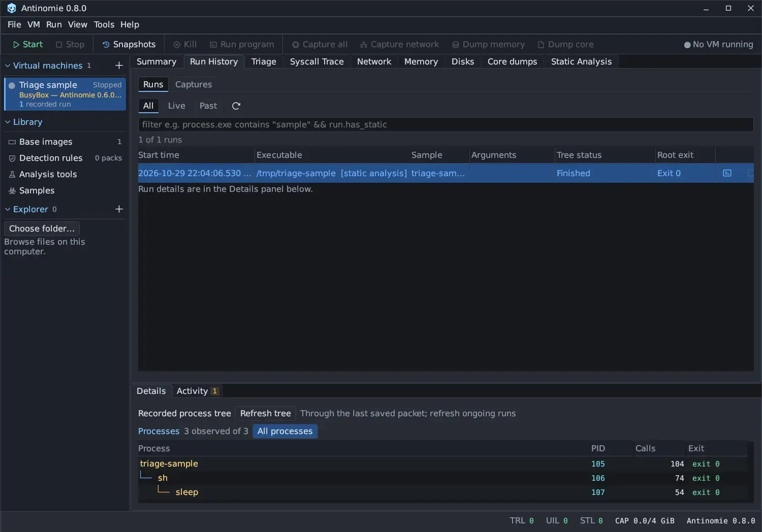Open the Syscall Trace tab
Viewport: 762px width, 532px height.
(x=317, y=61)
